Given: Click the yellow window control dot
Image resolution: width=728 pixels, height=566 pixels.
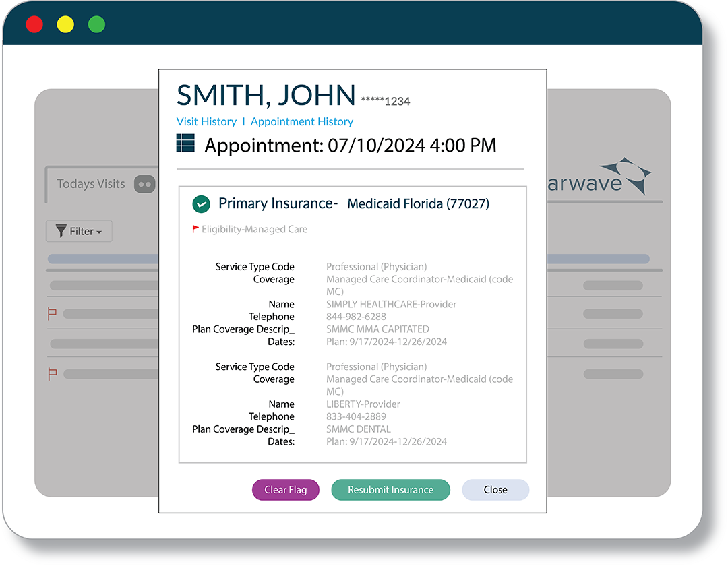Looking at the screenshot, I should click(65, 25).
